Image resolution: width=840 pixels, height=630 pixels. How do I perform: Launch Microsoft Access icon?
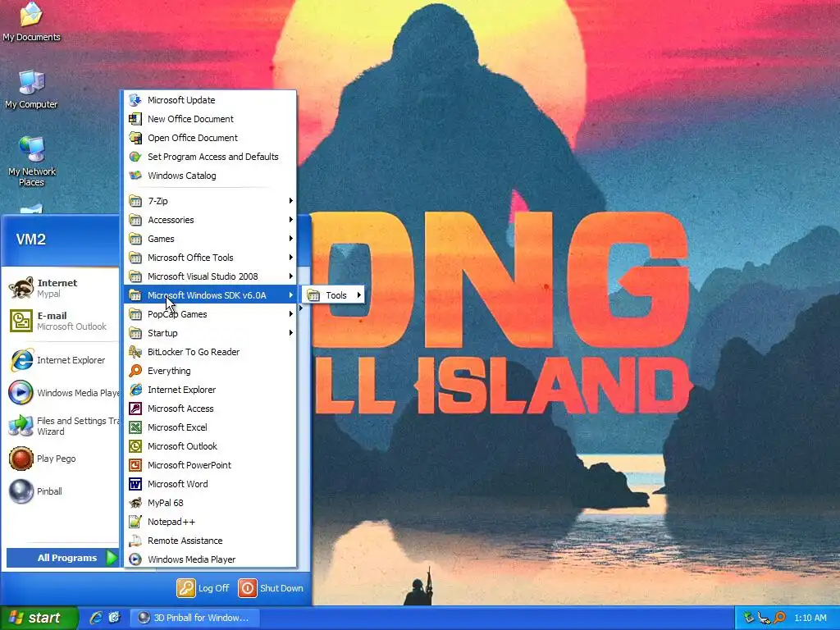point(135,409)
